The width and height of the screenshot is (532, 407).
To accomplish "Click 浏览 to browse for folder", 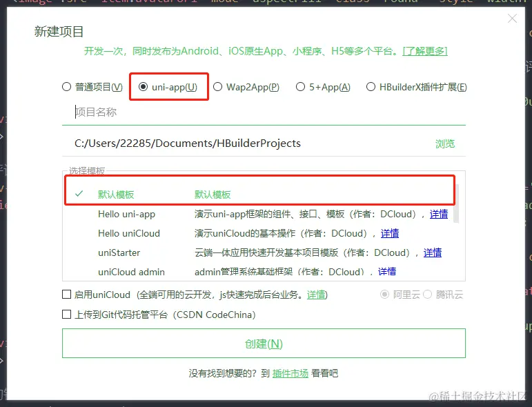I will 445,143.
